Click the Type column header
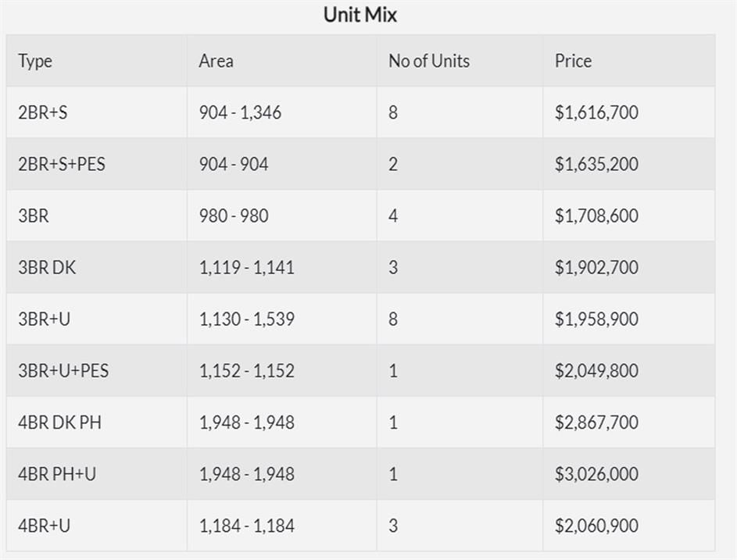Viewport: 737px width, 560px height. point(35,61)
